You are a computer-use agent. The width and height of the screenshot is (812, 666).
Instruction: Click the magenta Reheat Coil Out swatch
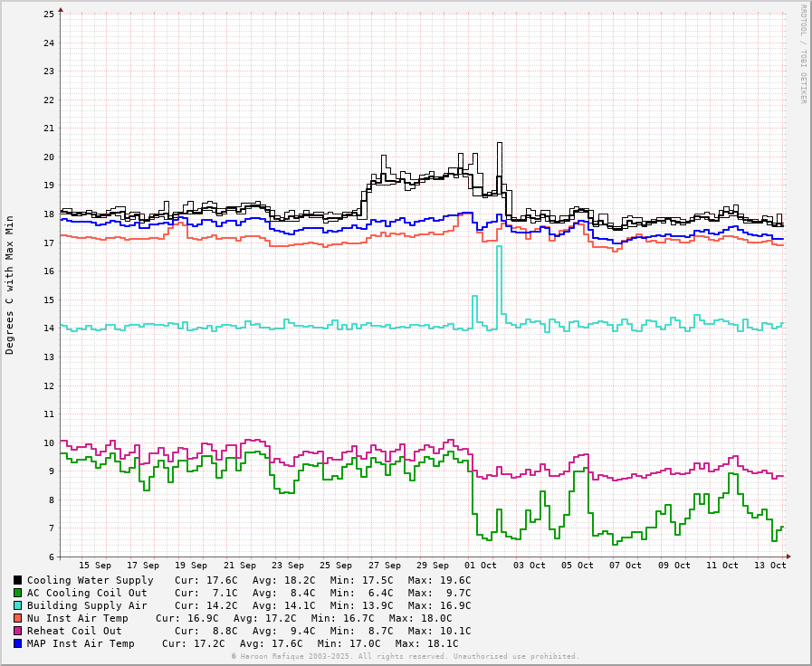coord(18,631)
